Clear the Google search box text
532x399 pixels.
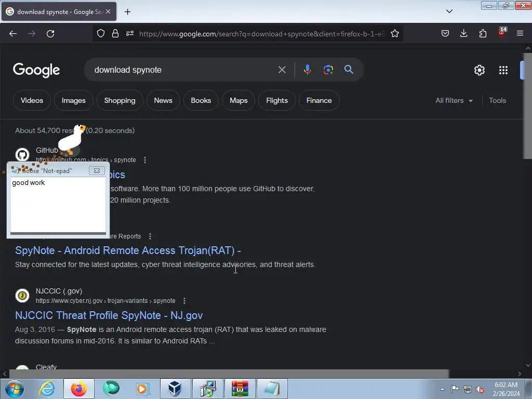pyautogui.click(x=282, y=70)
